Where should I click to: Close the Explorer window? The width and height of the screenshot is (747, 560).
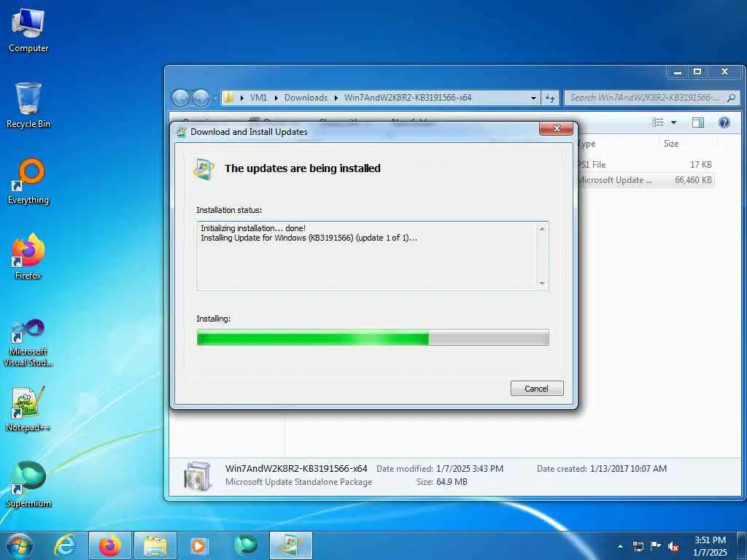[724, 72]
